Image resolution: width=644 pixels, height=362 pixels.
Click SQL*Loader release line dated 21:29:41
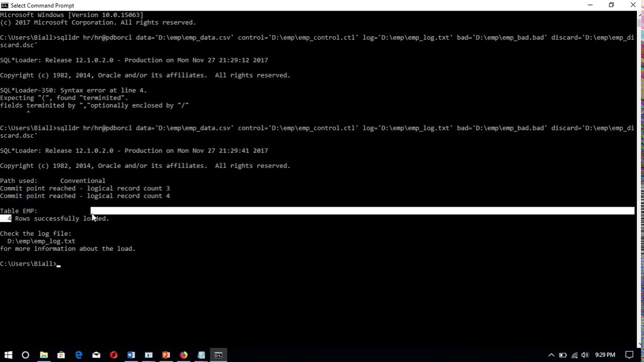[134, 150]
